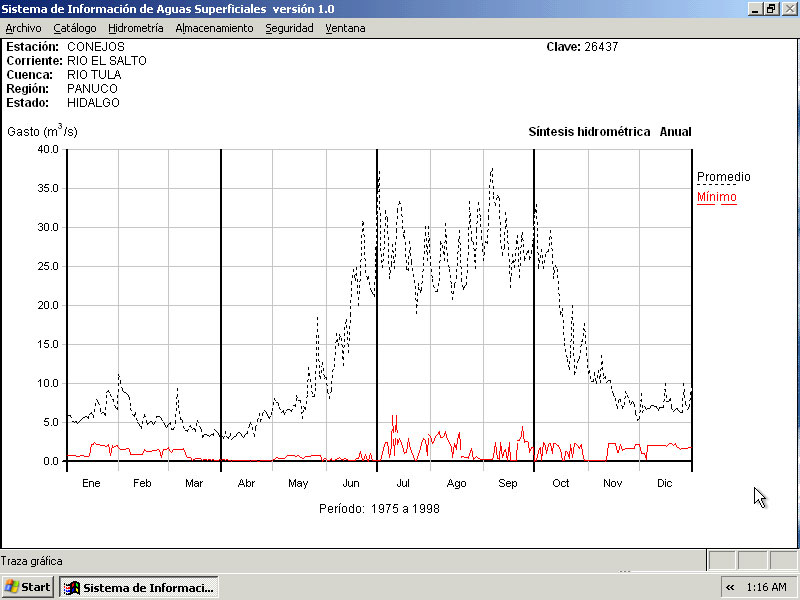Open the Catálogo menu
This screenshot has width=800, height=600.
pos(75,28)
